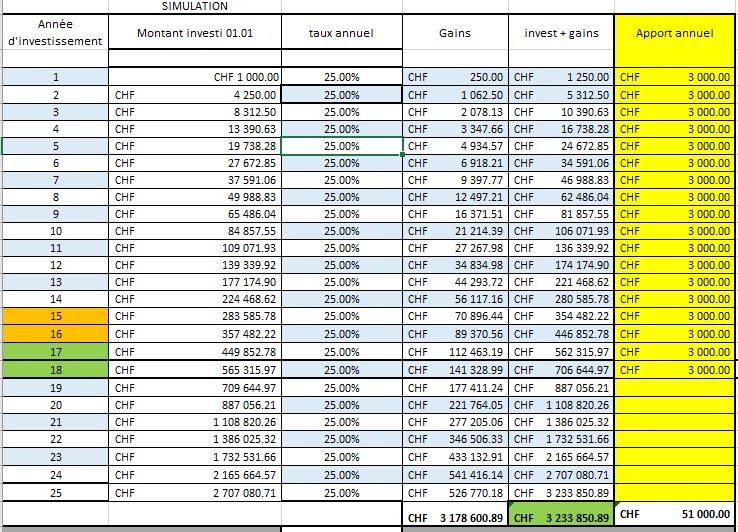The height and width of the screenshot is (532, 738).
Task: Click the invested amount 709 644.97
Action: coord(195,388)
